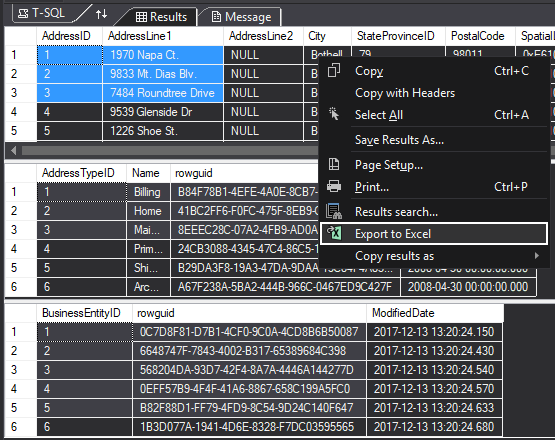Image resolution: width=555 pixels, height=440 pixels.
Task: Click the Print printer icon
Action: [x=334, y=186]
